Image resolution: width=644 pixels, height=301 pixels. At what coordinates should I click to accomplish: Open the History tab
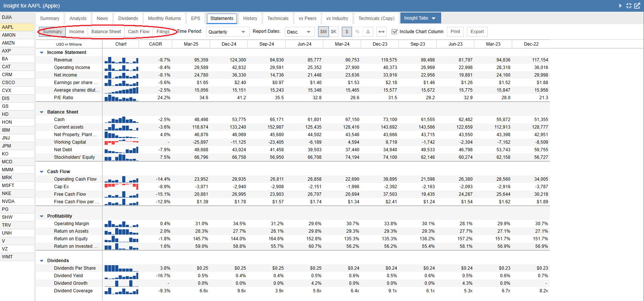click(x=250, y=18)
